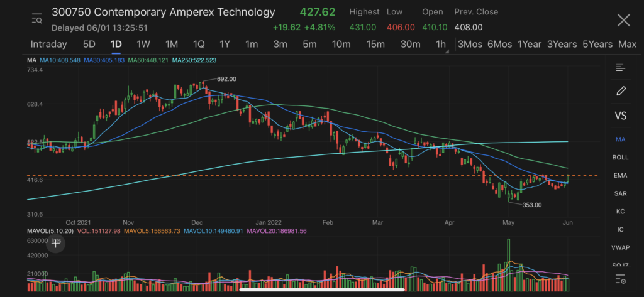This screenshot has height=297, width=644.
Task: Tap the 353.00 low price marker
Action: point(532,205)
